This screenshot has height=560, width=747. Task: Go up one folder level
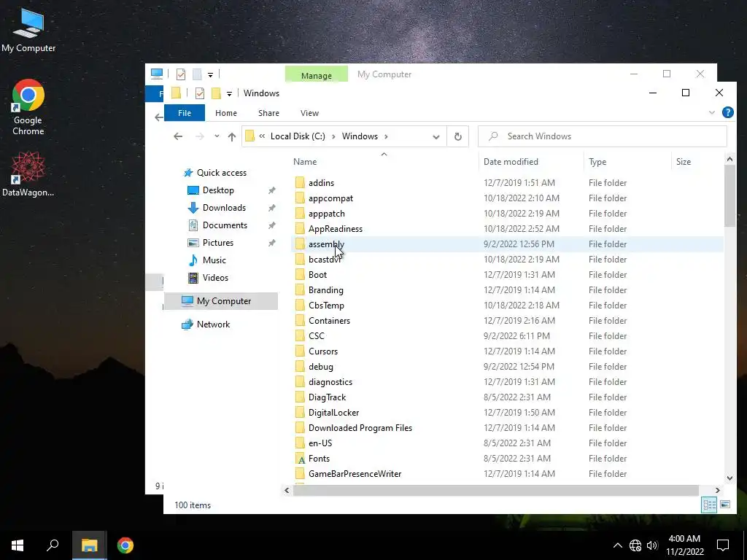[x=232, y=136]
